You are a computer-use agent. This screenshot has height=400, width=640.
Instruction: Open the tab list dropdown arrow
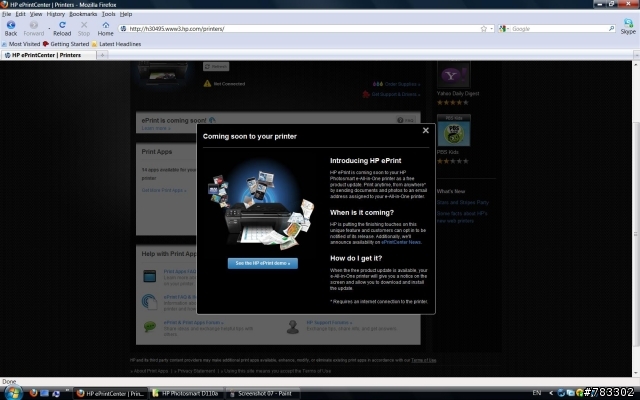pos(636,55)
